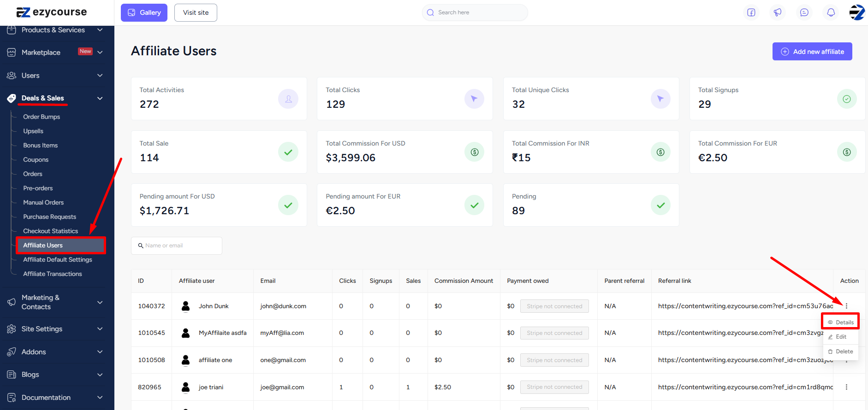Open the Facebook icon in header

[x=751, y=12]
